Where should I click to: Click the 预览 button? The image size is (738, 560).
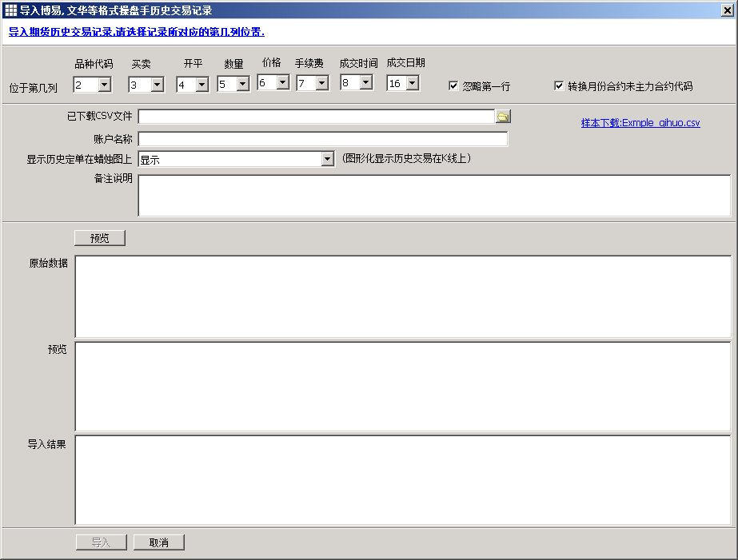pyautogui.click(x=100, y=238)
